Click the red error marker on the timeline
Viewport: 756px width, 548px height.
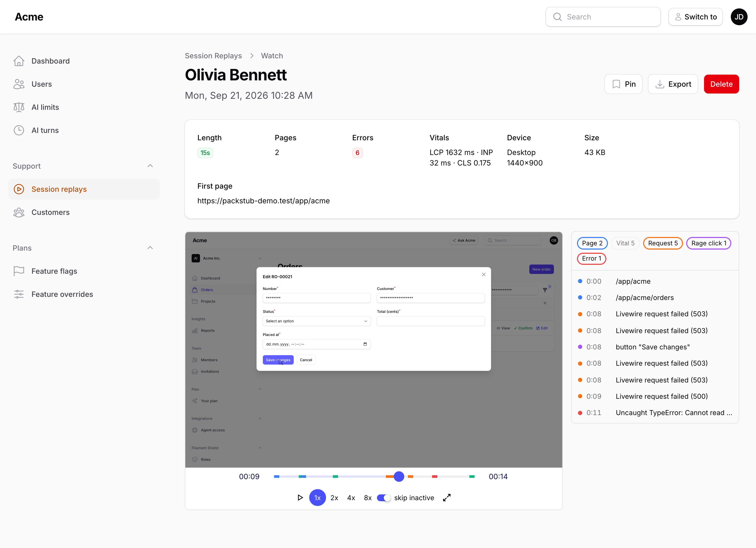click(x=434, y=477)
